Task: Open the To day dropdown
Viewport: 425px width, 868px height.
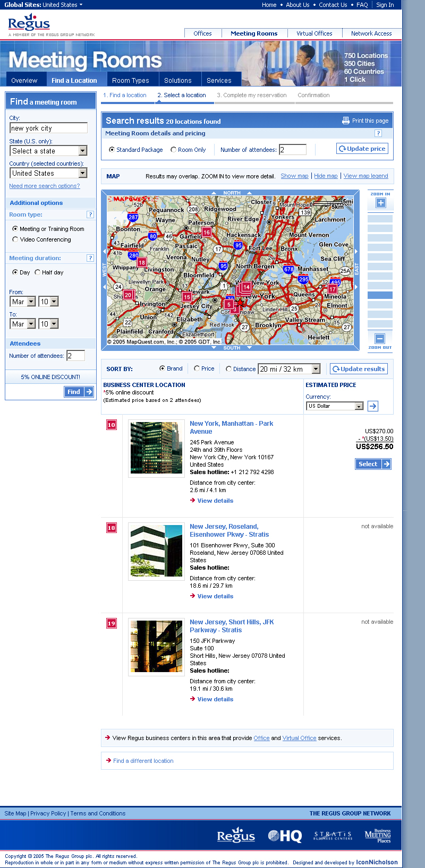Action: tap(48, 324)
